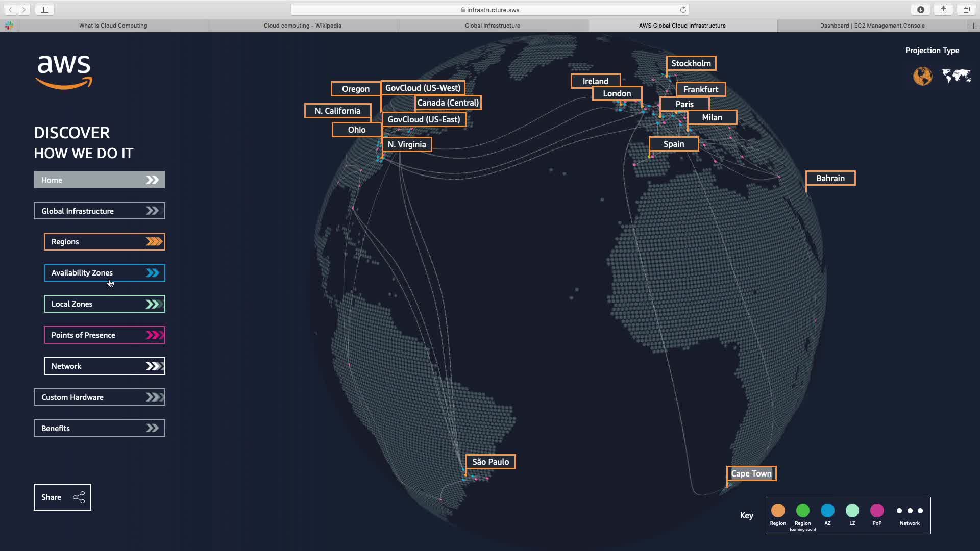Click the orange Region key swatch
980x551 pixels.
coord(778,510)
